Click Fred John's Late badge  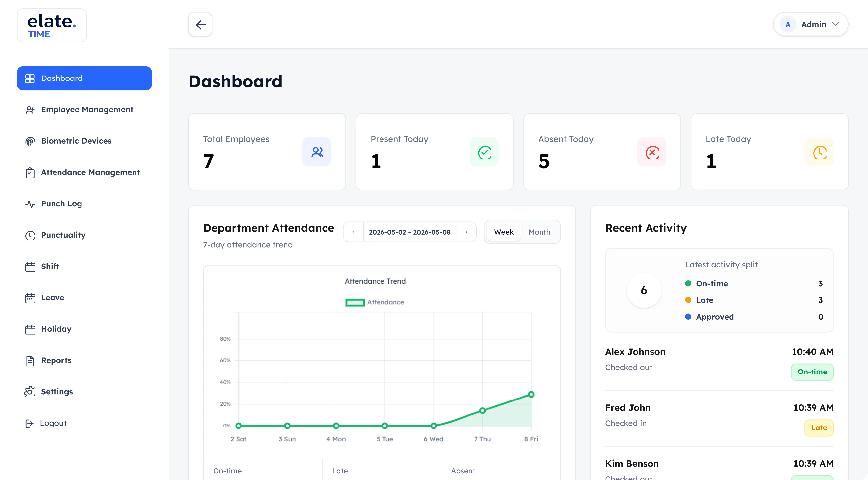pyautogui.click(x=819, y=428)
